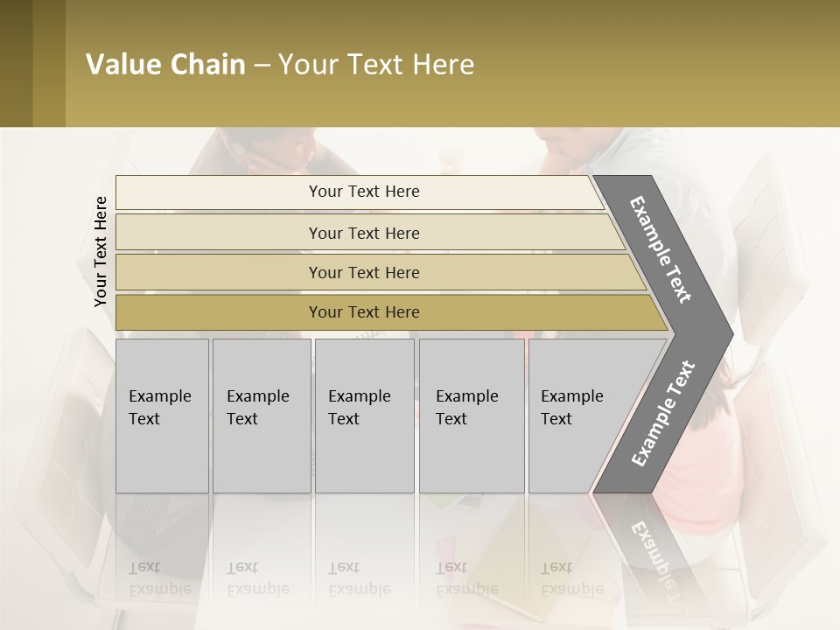Click the medium brown stripe beside the dark header stripe

click(49, 63)
